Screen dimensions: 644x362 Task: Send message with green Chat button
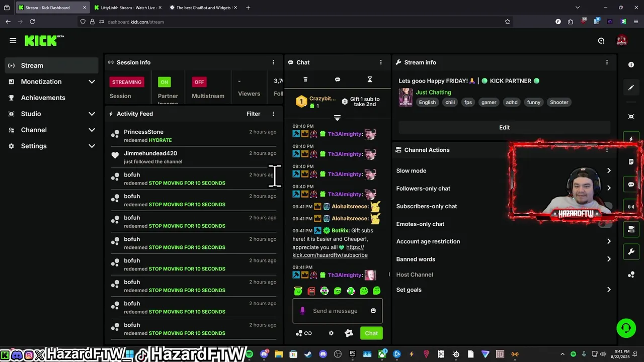pos(371,333)
